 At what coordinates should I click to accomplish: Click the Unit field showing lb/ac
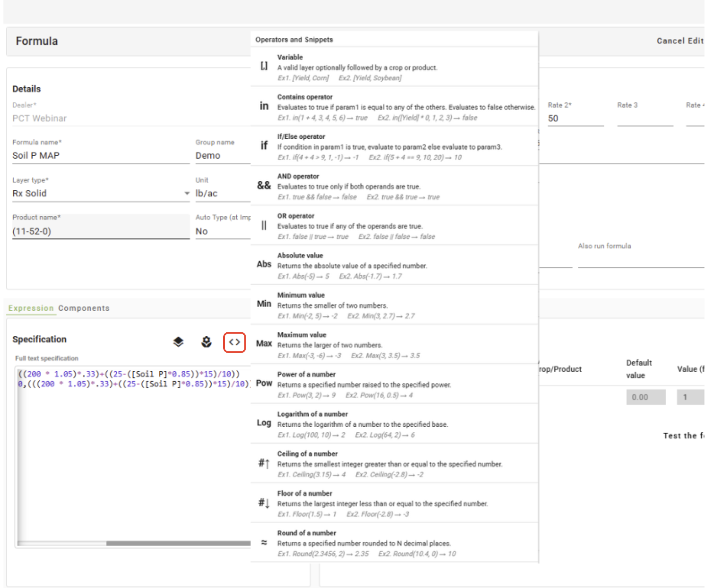(223, 194)
